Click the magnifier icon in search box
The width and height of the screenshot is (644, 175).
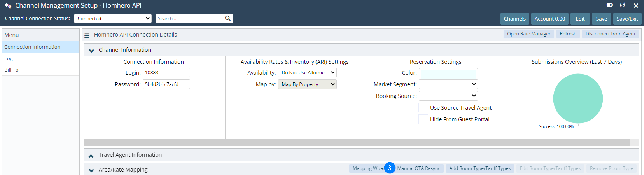click(x=227, y=18)
